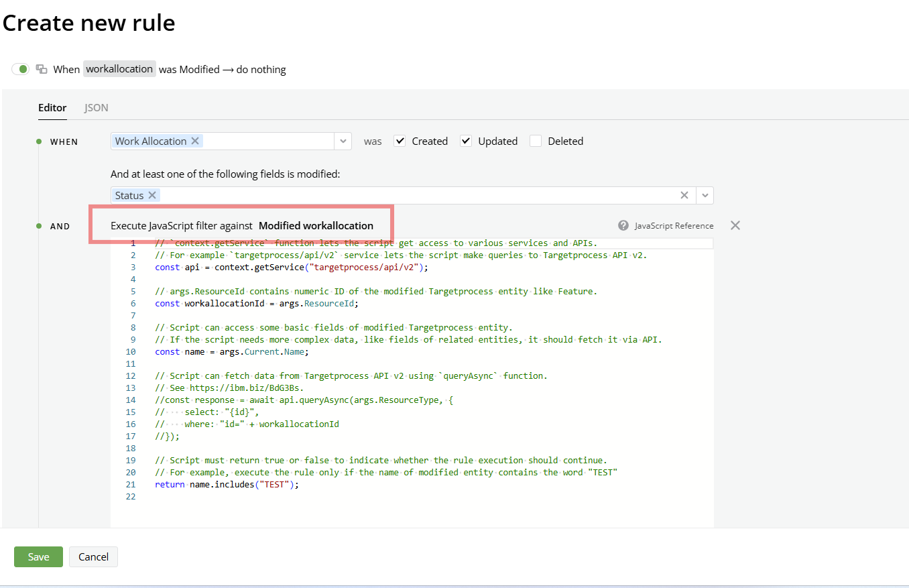Image resolution: width=909 pixels, height=588 pixels.
Task: Disable the rule with the green toggle
Action: (x=21, y=69)
